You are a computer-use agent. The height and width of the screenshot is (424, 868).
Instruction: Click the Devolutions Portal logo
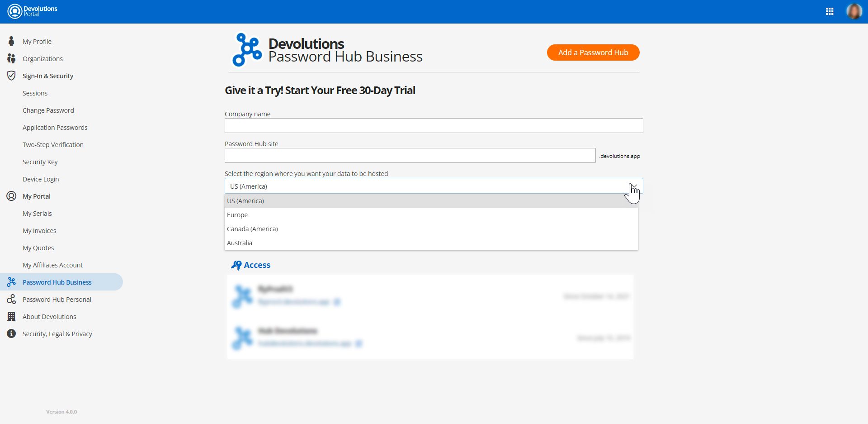tap(33, 11)
